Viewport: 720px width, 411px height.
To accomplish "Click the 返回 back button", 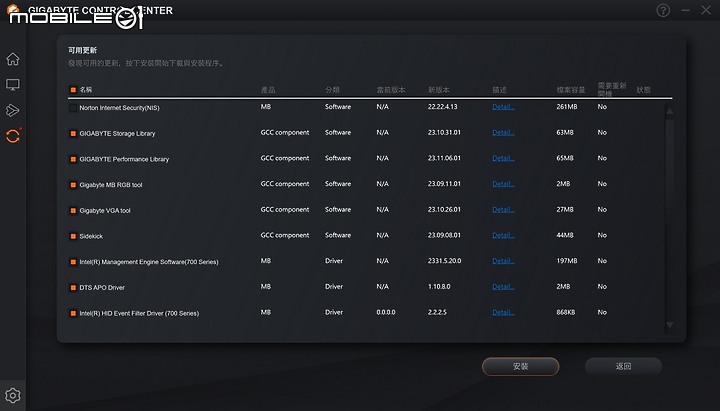I will point(623,366).
